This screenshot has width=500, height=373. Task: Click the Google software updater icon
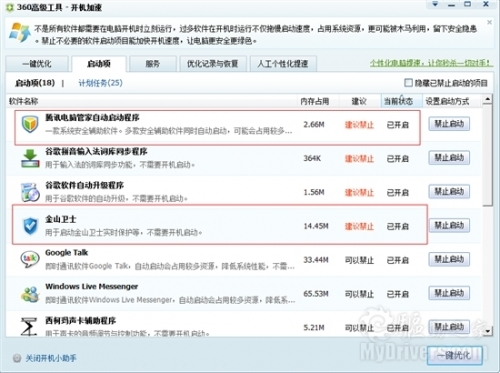point(30,192)
